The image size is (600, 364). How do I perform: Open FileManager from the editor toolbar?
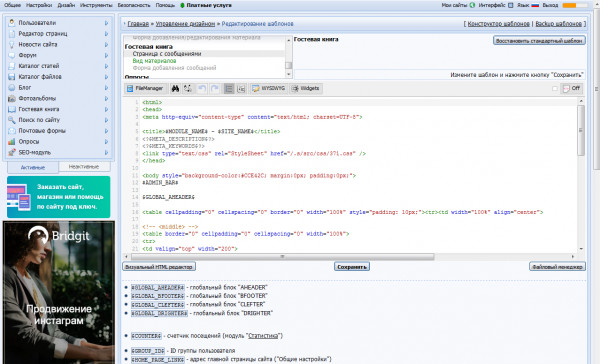coord(146,88)
